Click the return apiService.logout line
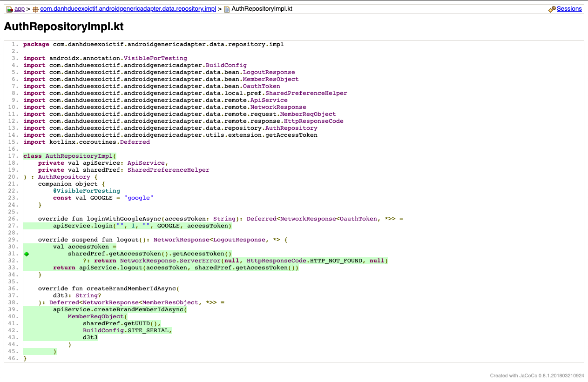 point(176,268)
